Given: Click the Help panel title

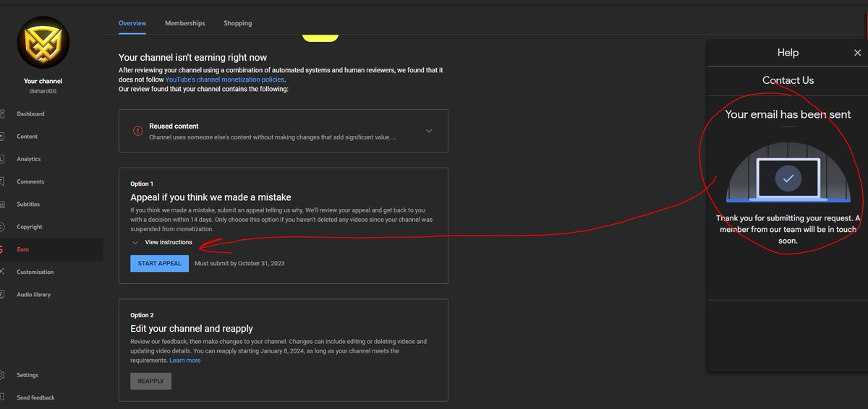Looking at the screenshot, I should point(788,53).
